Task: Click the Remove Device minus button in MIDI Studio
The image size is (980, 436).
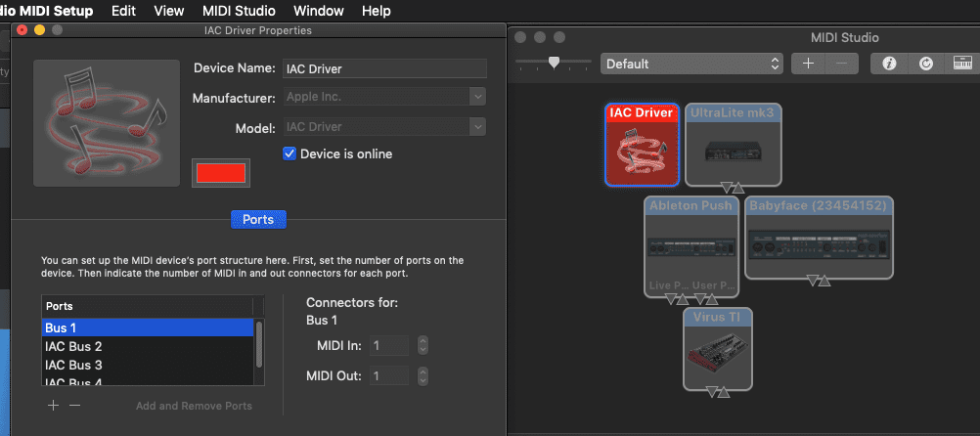Action: [842, 64]
